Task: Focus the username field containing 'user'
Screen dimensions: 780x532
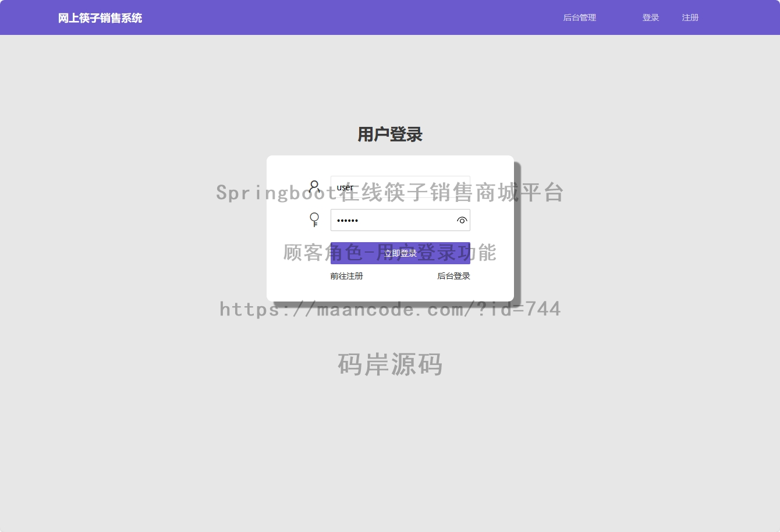Action: pyautogui.click(x=400, y=187)
